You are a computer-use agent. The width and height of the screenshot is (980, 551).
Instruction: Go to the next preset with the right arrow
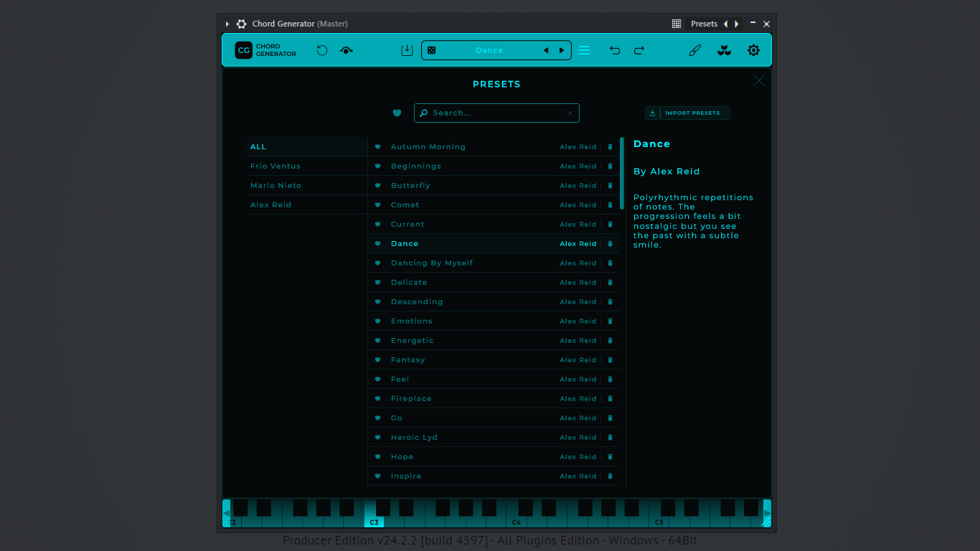click(562, 50)
